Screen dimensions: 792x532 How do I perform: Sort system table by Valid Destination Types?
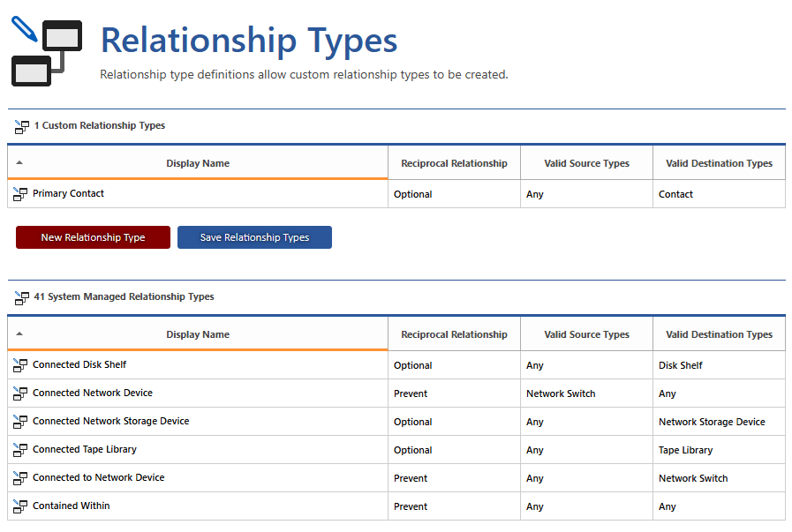[x=719, y=334]
